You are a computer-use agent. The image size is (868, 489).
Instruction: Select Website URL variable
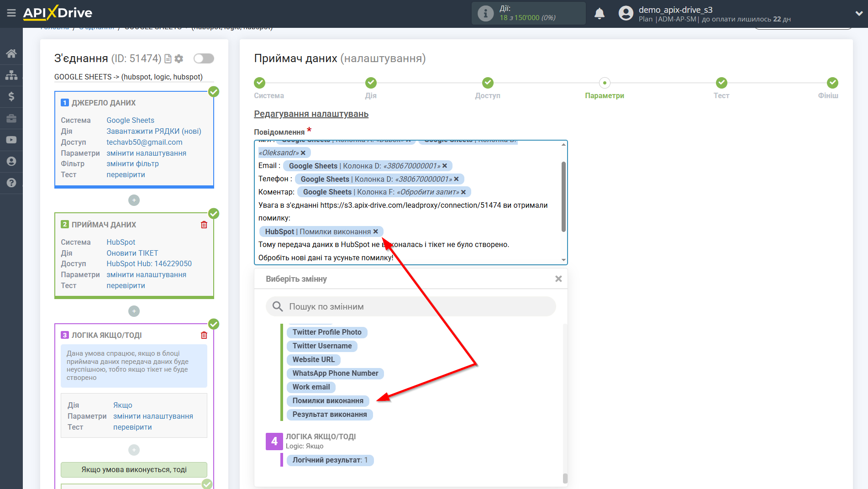point(313,359)
